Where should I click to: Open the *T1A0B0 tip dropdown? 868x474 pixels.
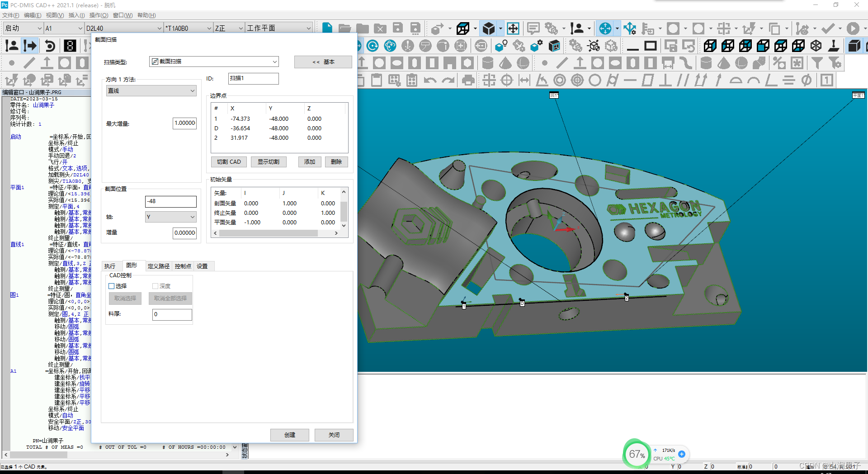[x=188, y=28]
